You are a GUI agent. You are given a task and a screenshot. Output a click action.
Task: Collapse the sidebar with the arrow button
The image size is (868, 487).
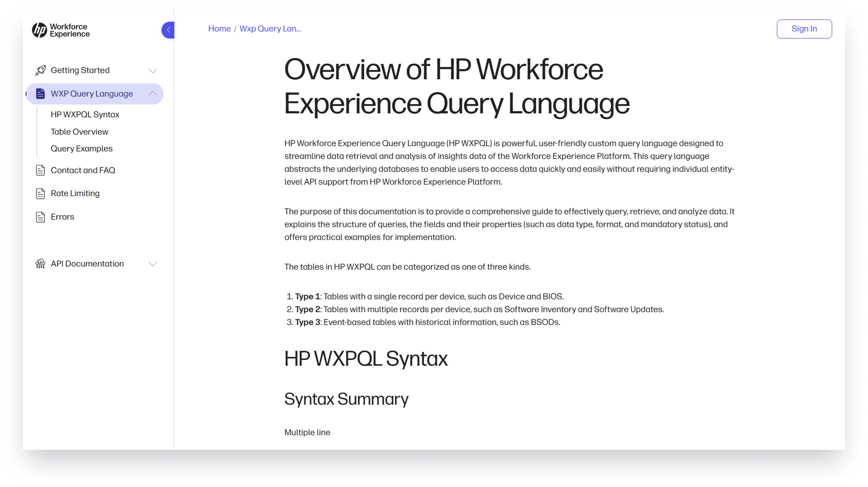(x=168, y=30)
